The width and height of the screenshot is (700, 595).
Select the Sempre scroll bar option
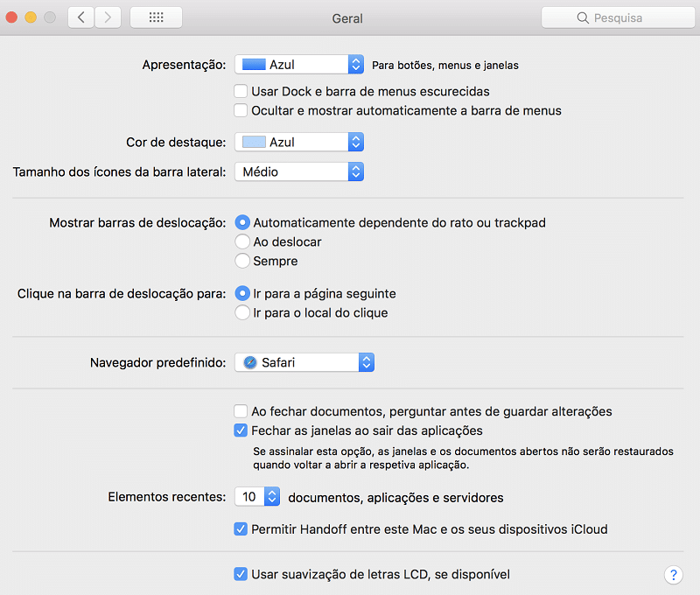tap(242, 261)
